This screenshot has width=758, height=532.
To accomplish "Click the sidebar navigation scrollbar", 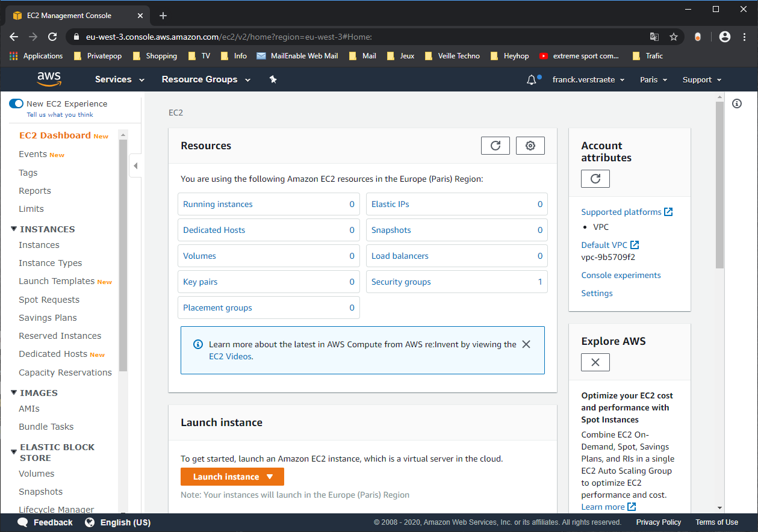I will point(123,255).
